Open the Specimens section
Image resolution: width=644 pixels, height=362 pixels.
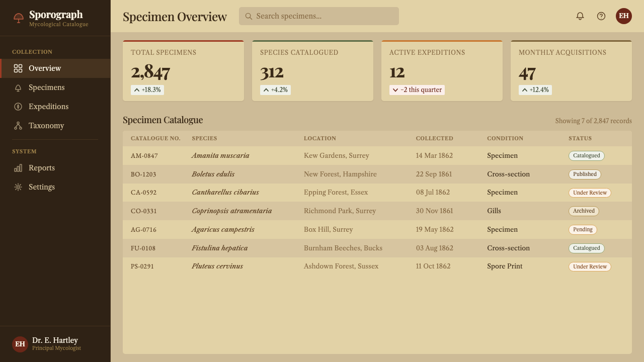click(55, 87)
